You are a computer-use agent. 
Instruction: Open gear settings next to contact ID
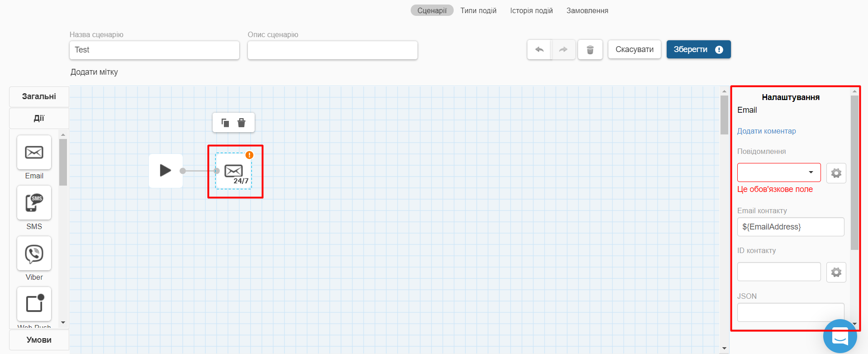[x=836, y=272]
